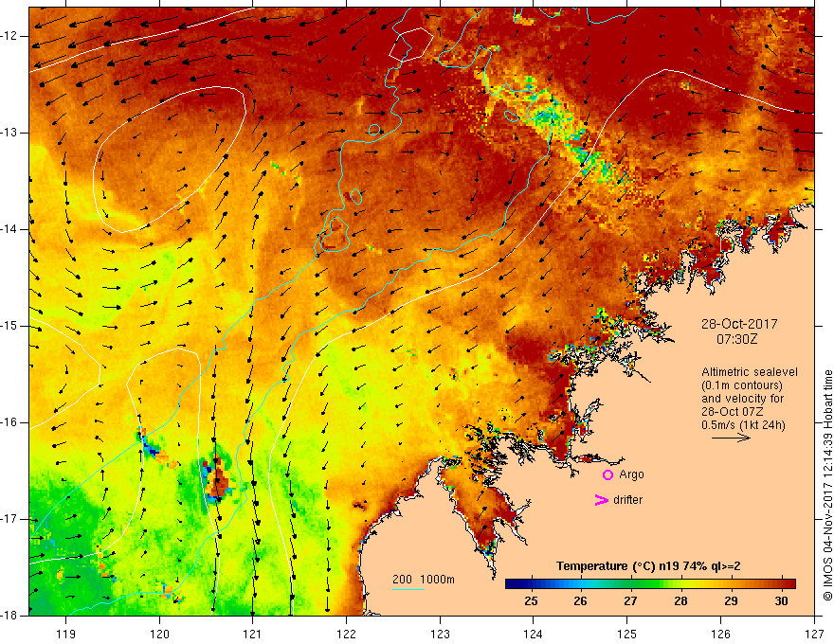Click the '200 1000m' depth legend label
The height and width of the screenshot is (644, 834).
(x=424, y=580)
